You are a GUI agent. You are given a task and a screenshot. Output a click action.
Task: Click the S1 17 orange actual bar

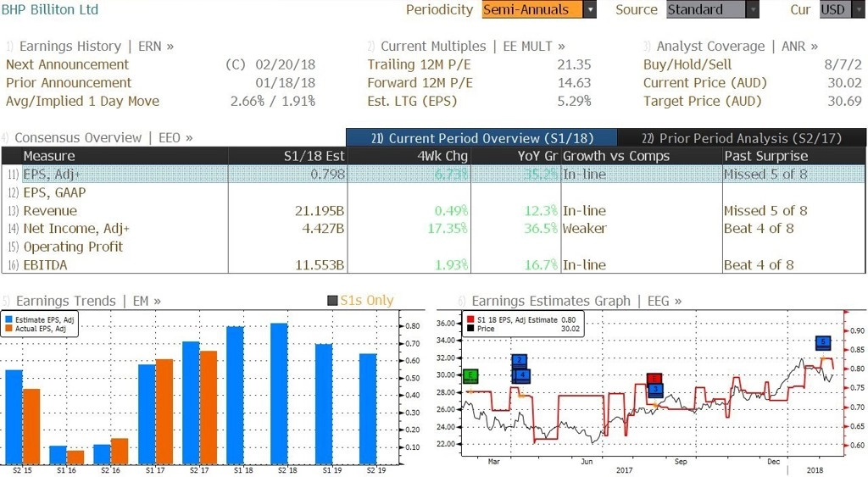click(164, 412)
